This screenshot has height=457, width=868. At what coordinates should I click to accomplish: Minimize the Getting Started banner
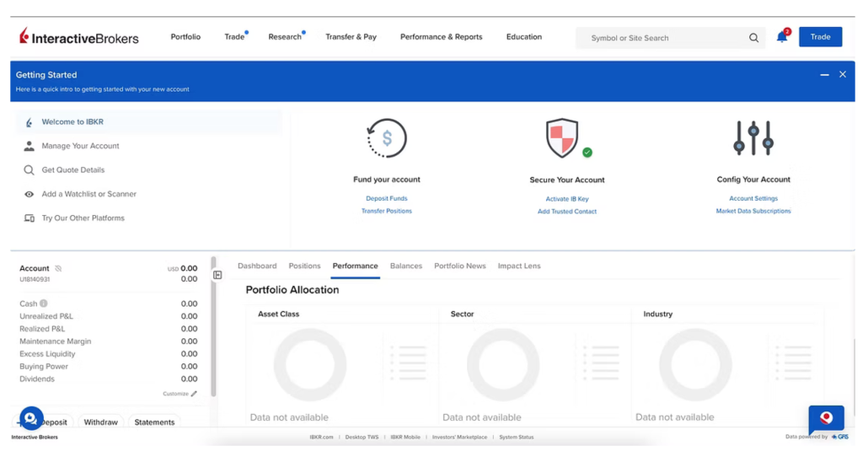(824, 75)
